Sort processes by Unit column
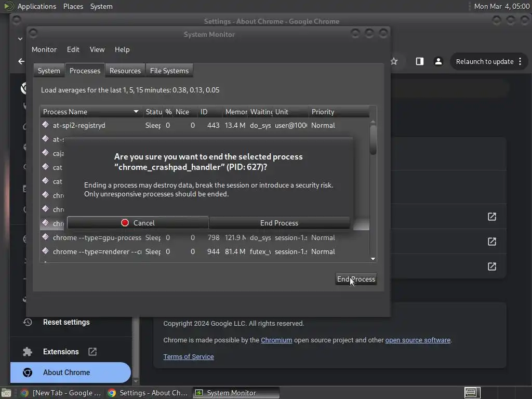The width and height of the screenshot is (532, 399). (x=291, y=112)
